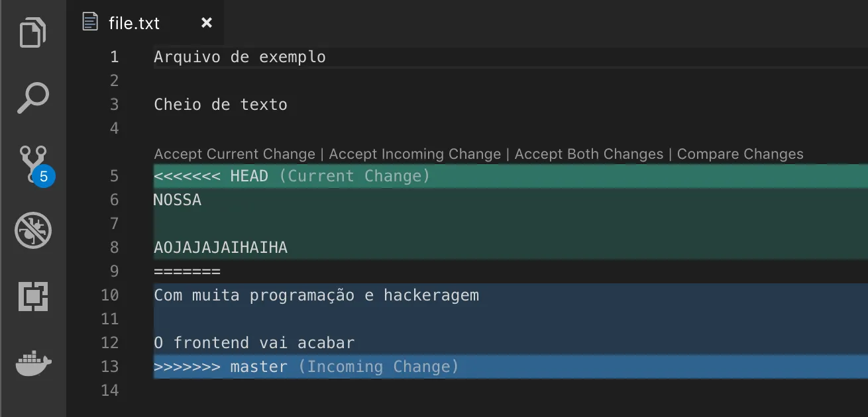Open the disabled extensions panel

[33, 230]
